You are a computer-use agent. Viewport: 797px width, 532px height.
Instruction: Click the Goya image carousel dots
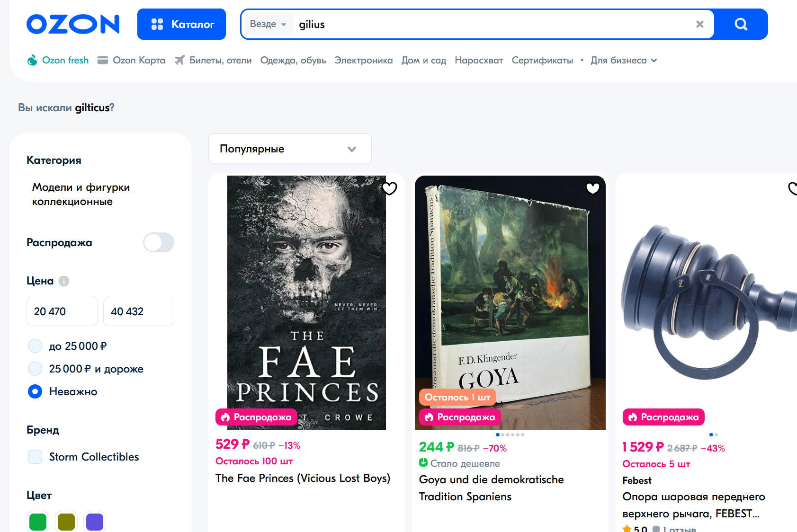click(x=510, y=434)
